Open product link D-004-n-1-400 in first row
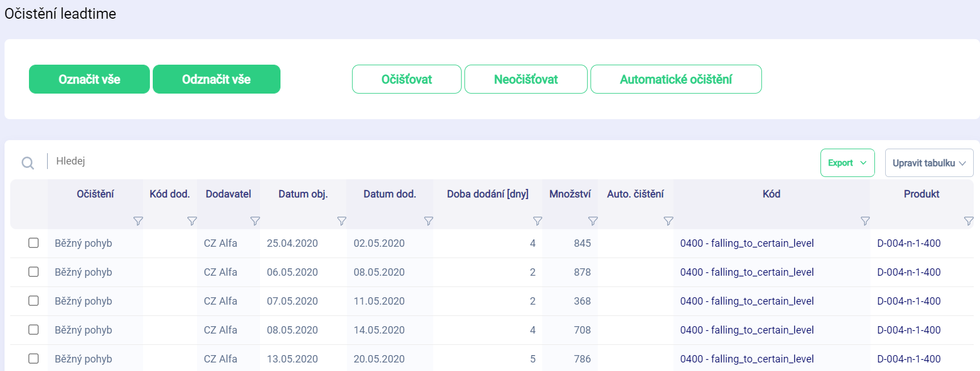The height and width of the screenshot is (371, 980). pos(908,243)
